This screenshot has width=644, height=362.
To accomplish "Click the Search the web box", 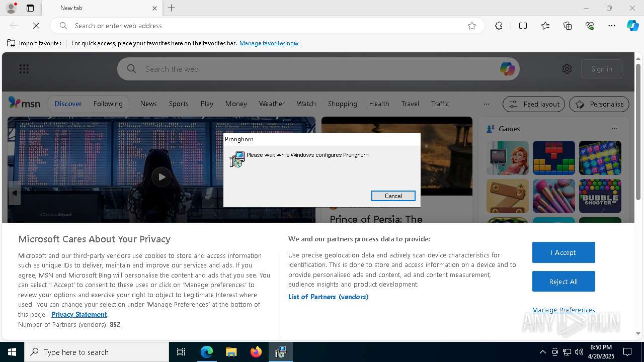I will 319,69.
